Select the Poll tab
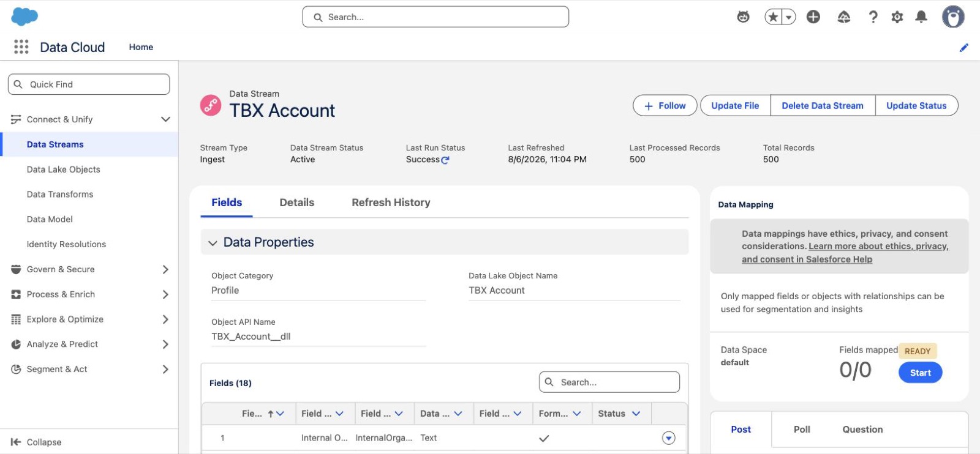 (x=802, y=430)
